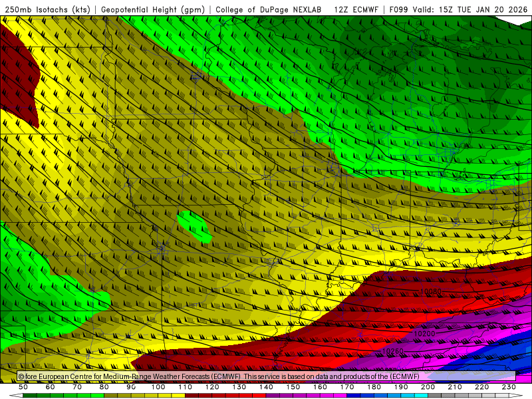Click the 200 value on color scale

click(428, 387)
